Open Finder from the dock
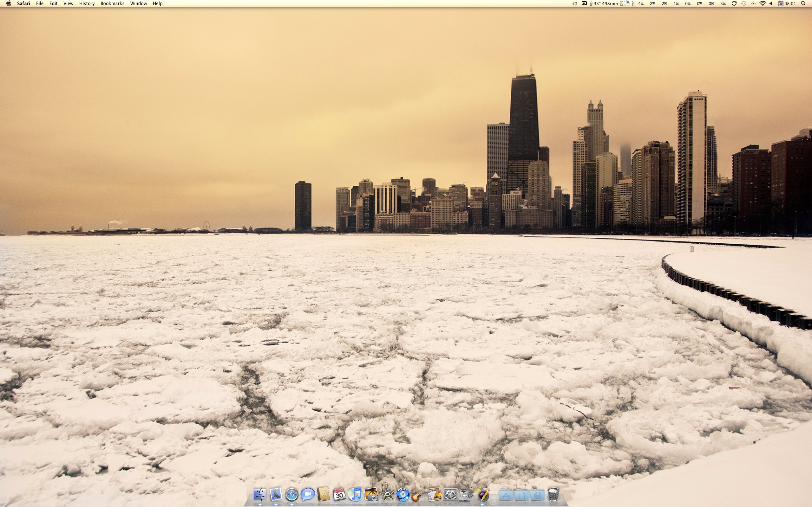The width and height of the screenshot is (812, 507). click(x=260, y=495)
